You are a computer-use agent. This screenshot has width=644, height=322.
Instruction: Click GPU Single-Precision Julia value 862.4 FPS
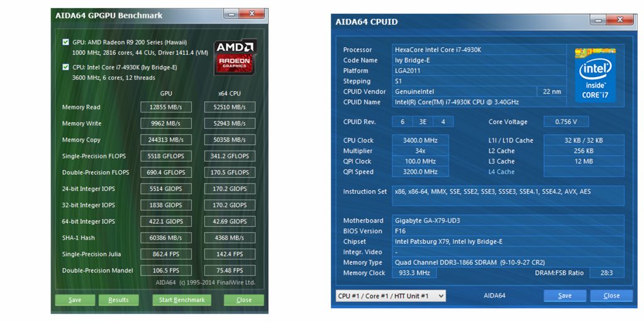coord(166,254)
